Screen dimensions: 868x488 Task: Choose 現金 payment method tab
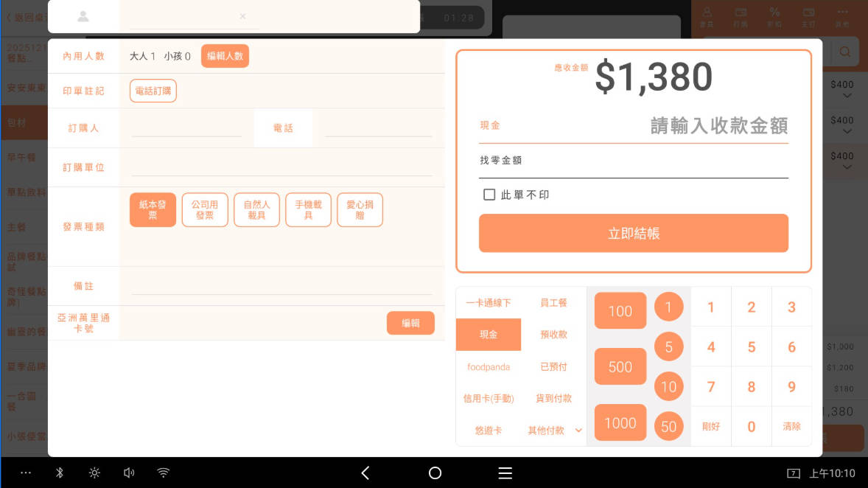[x=489, y=335]
